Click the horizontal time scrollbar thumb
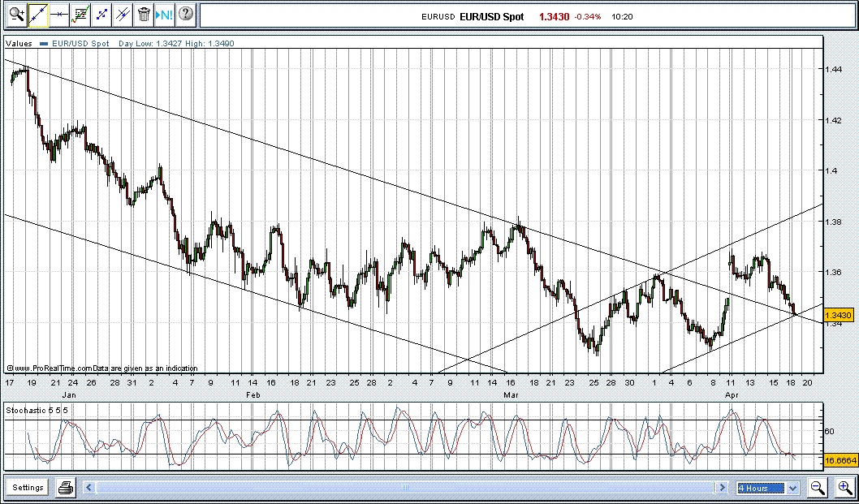 [405, 487]
